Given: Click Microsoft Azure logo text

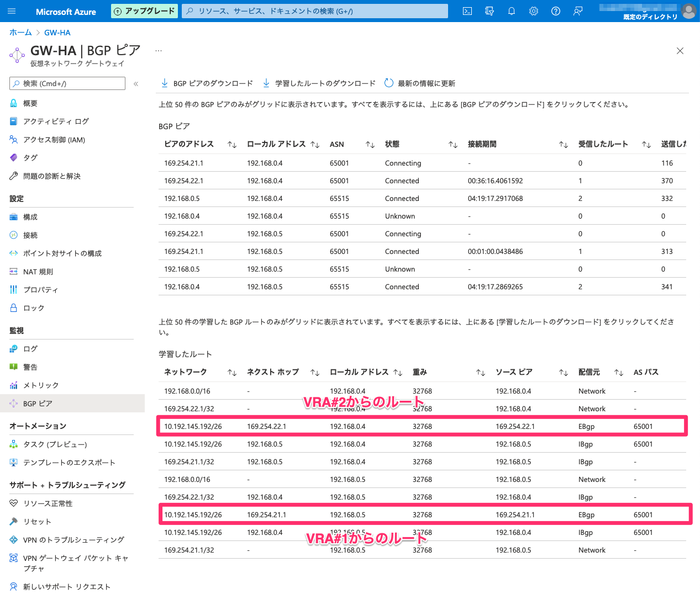Looking at the screenshot, I should (66, 12).
